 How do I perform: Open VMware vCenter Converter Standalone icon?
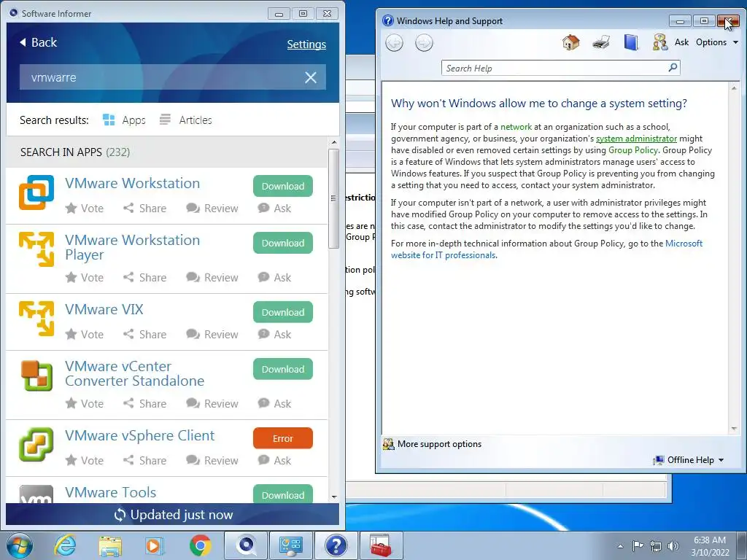click(x=36, y=376)
